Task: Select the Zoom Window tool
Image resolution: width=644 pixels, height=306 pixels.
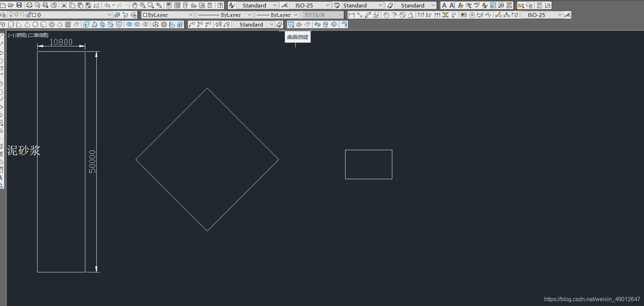Action: tap(150, 5)
